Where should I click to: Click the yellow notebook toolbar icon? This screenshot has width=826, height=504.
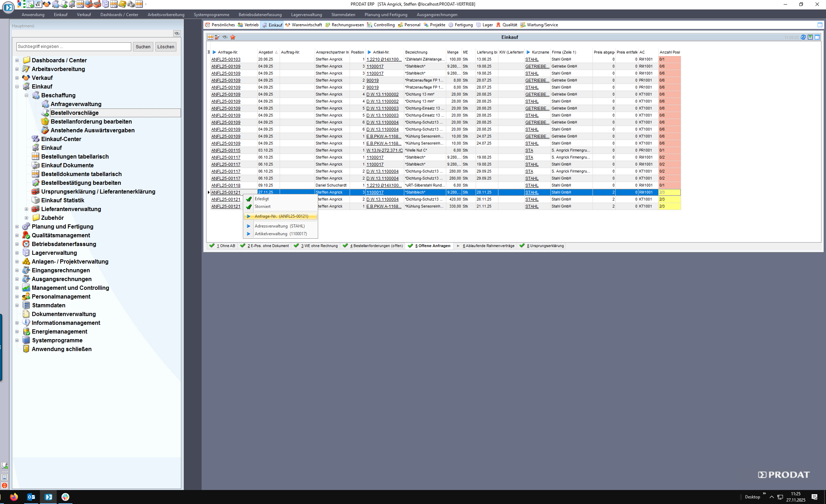tap(122, 4)
